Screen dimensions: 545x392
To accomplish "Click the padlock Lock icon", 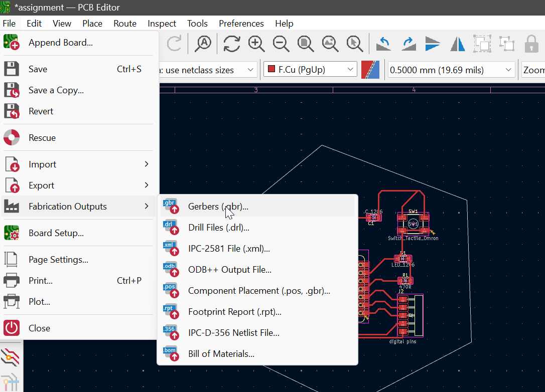I will pyautogui.click(x=531, y=44).
